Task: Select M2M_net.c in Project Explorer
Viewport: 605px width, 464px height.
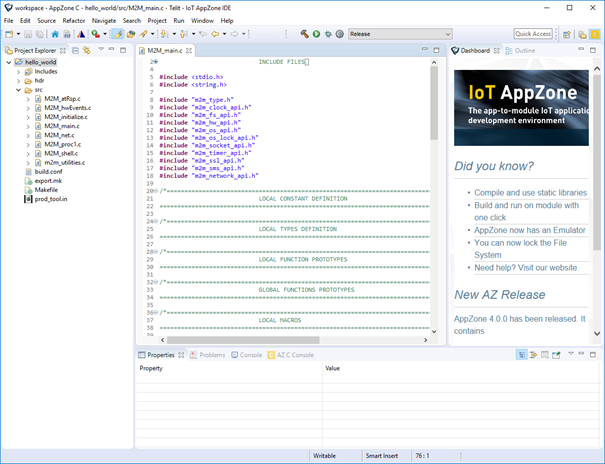Action: (x=59, y=135)
